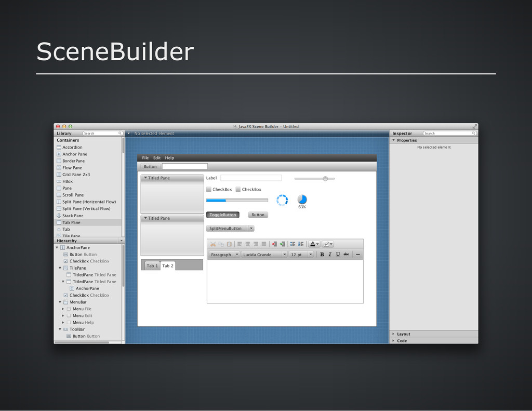Viewport: 532px width, 411px height.
Task: Toggle strikethrough formatting in HTML editor
Action: tap(346, 254)
